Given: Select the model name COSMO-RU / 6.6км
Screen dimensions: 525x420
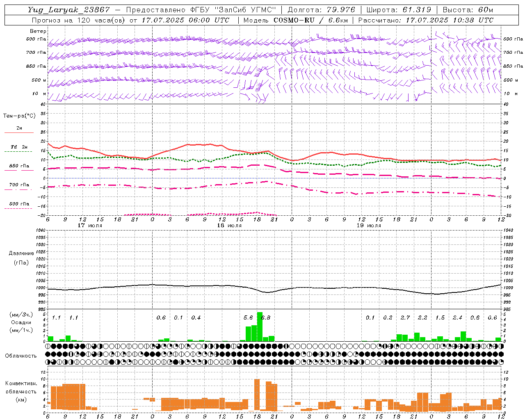Looking at the screenshot, I should click(x=311, y=20).
